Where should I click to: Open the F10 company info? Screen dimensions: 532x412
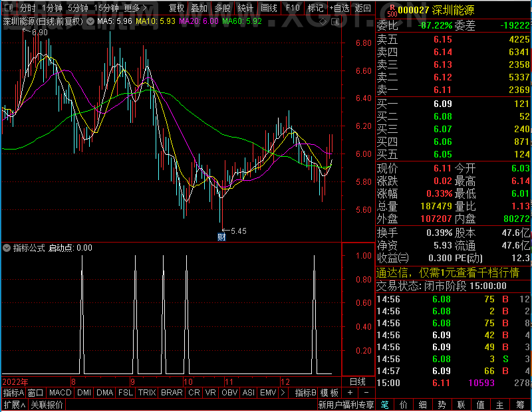point(293,8)
